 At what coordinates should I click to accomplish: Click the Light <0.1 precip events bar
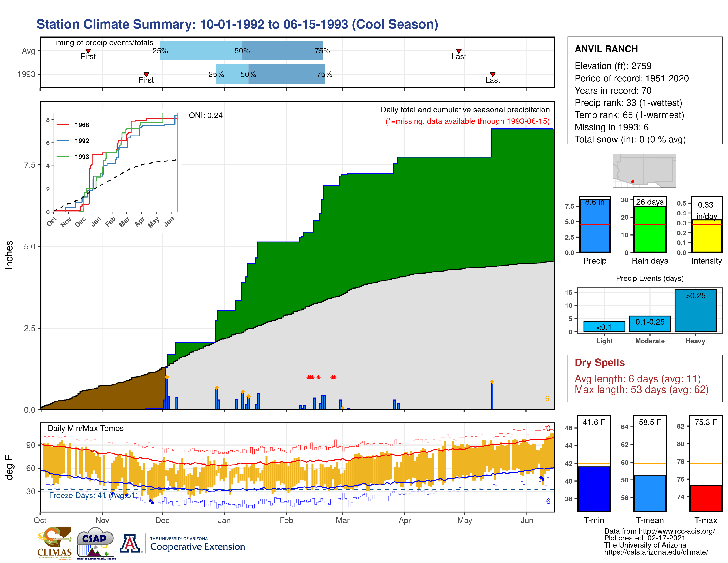tap(604, 327)
